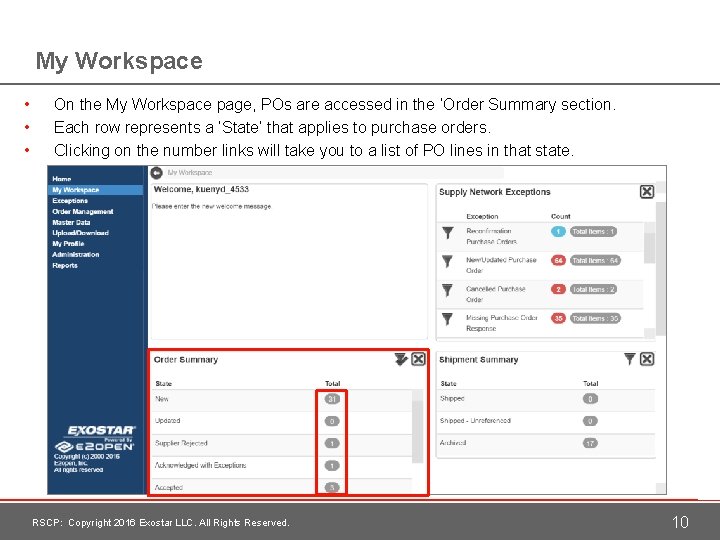
Task: Click 'Acknowledged with Exceptions' state text
Action: point(200,465)
